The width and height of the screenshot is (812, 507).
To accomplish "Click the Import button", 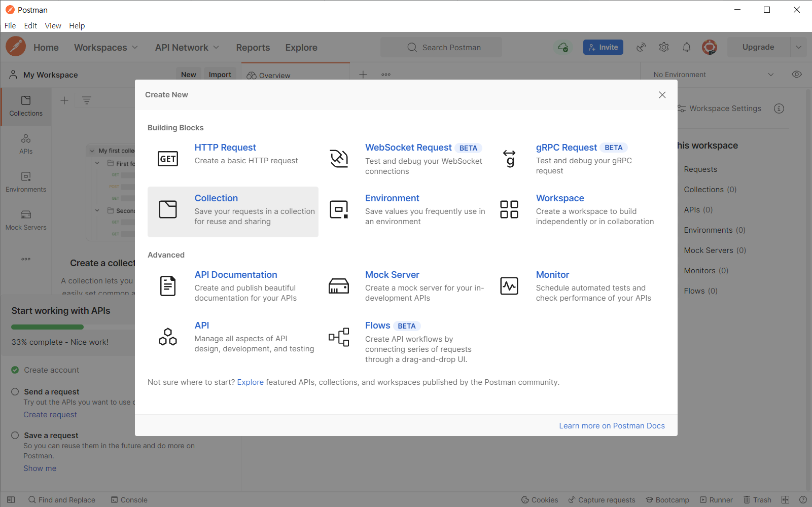I will pos(220,75).
